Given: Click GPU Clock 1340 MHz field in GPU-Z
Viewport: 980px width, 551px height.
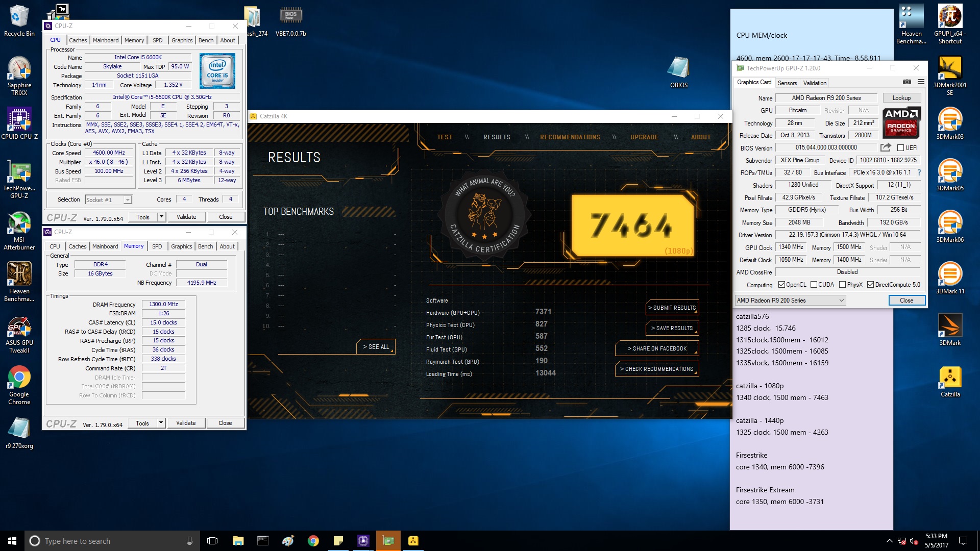Looking at the screenshot, I should [791, 247].
